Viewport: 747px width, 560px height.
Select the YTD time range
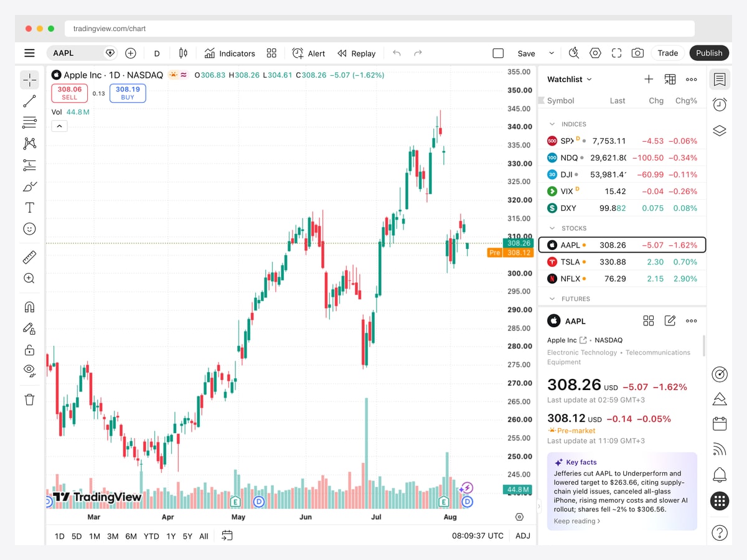pos(151,536)
